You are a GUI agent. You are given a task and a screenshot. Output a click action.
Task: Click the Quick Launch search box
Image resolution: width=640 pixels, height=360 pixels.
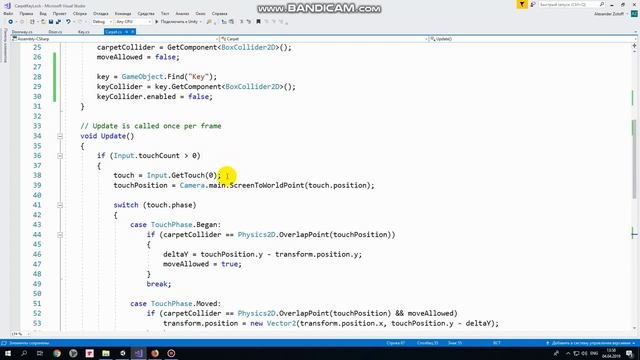(x=571, y=4)
